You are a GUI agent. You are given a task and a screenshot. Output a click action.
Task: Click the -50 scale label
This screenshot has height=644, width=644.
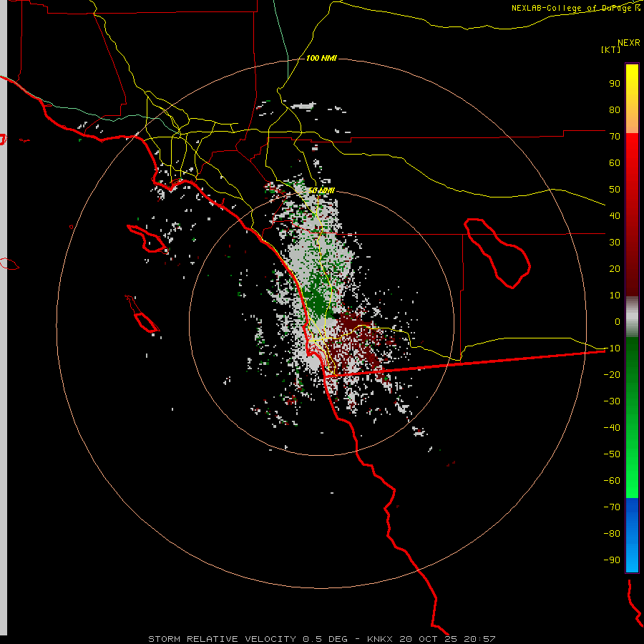612,454
